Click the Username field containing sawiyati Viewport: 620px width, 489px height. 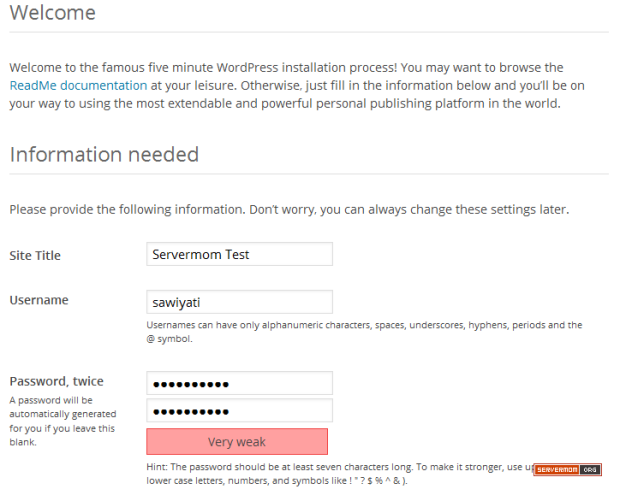[239, 302]
